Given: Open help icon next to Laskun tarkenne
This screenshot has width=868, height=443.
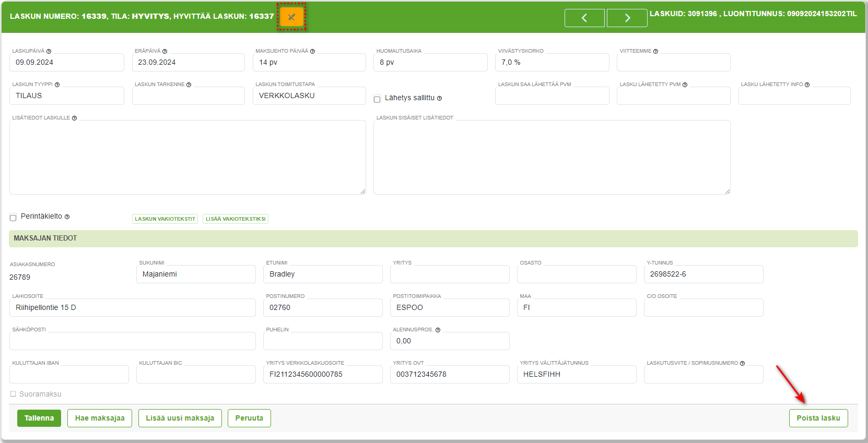Looking at the screenshot, I should 189,85.
